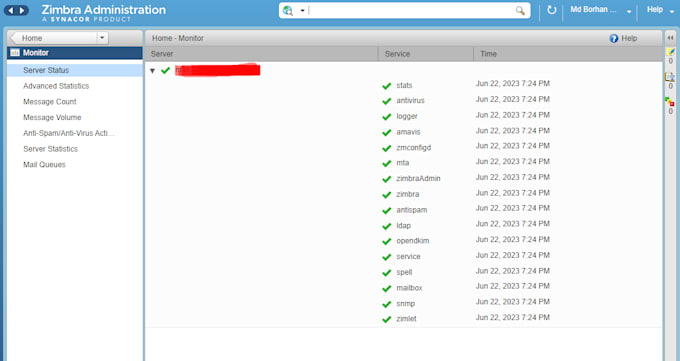Image resolution: width=680 pixels, height=361 pixels.
Task: Click the server status icon in right strip
Action: pos(670,102)
